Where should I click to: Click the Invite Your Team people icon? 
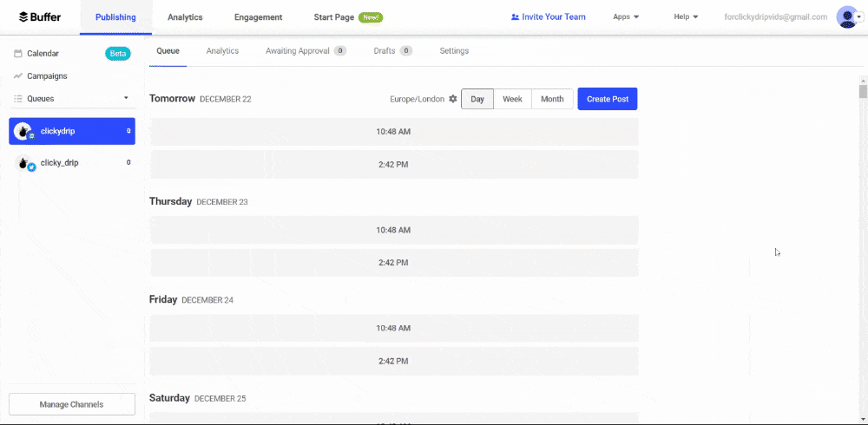[x=515, y=17]
